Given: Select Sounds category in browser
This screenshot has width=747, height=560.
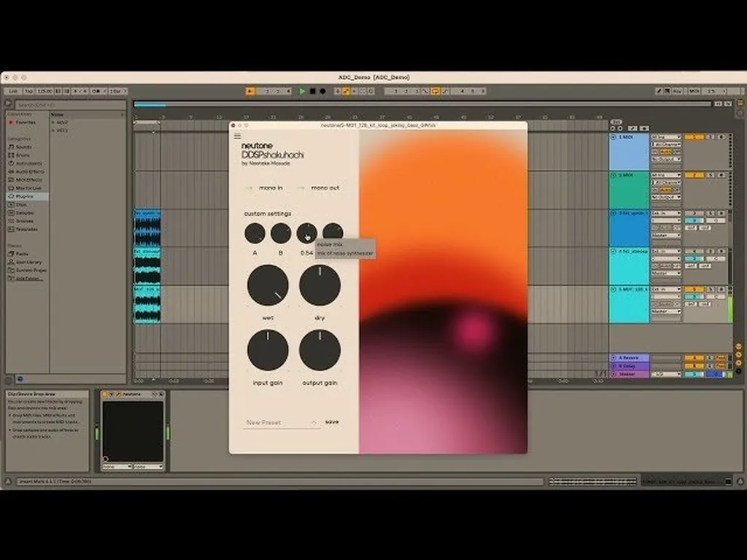Looking at the screenshot, I should pyautogui.click(x=23, y=147).
